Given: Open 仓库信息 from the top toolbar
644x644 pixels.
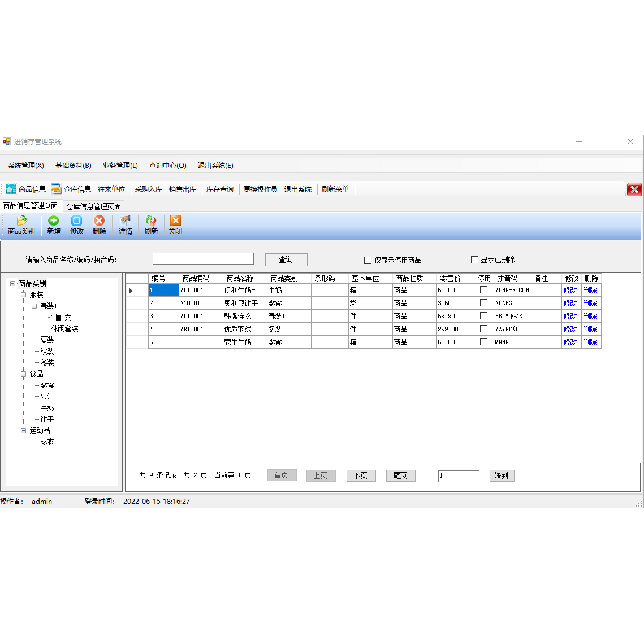Looking at the screenshot, I should click(71, 189).
